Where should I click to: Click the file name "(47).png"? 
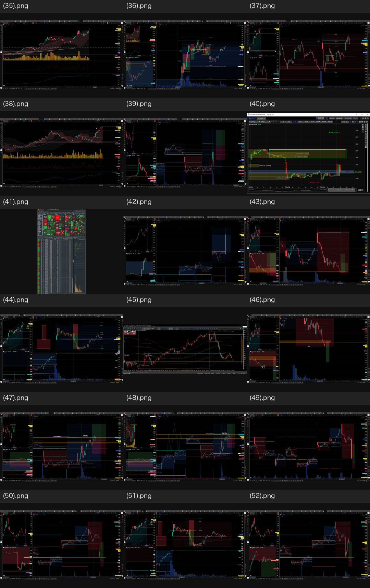16,398
